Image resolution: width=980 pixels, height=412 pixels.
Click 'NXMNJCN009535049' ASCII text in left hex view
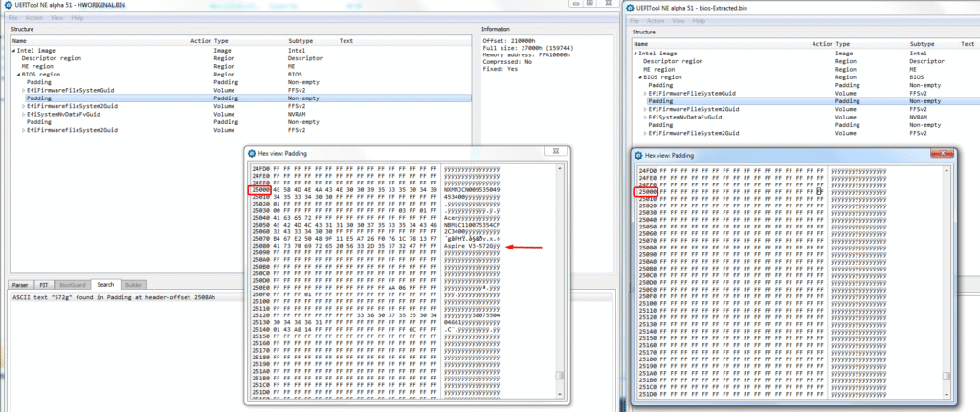[471, 190]
